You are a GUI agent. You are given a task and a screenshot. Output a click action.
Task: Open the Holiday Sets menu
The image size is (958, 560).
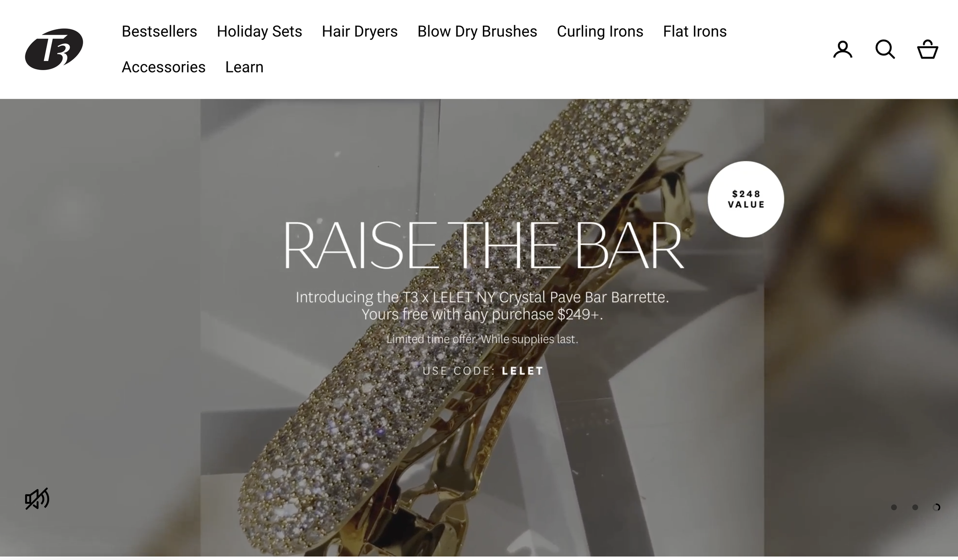click(259, 31)
